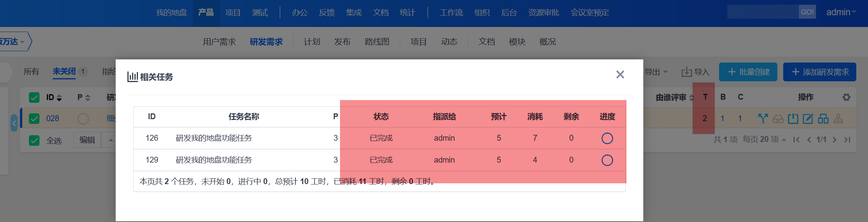868x222 pixels.
Task: Open 工作流 in the top navigation
Action: (451, 13)
